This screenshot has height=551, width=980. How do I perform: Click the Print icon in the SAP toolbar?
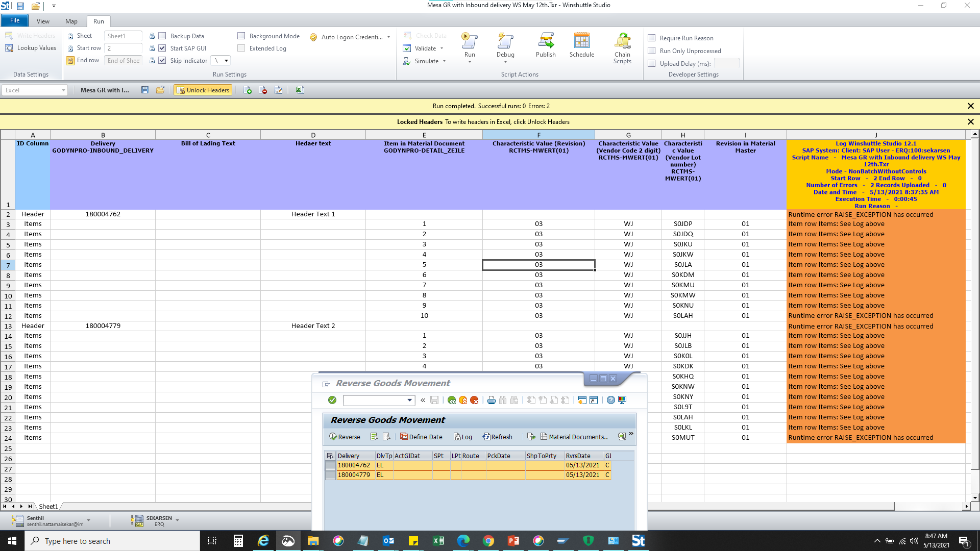(491, 400)
